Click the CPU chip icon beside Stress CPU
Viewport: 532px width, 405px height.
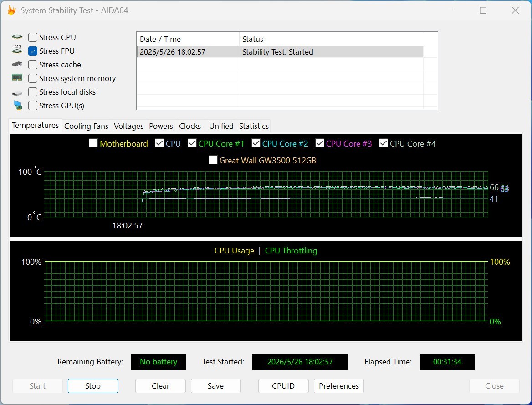17,37
